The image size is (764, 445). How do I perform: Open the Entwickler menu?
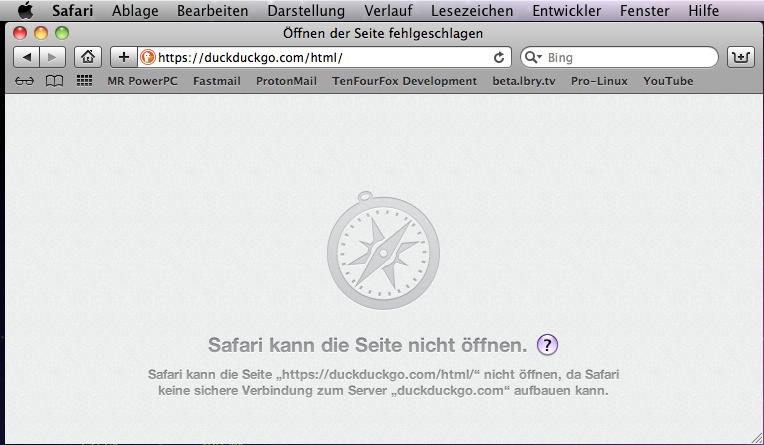[x=566, y=10]
